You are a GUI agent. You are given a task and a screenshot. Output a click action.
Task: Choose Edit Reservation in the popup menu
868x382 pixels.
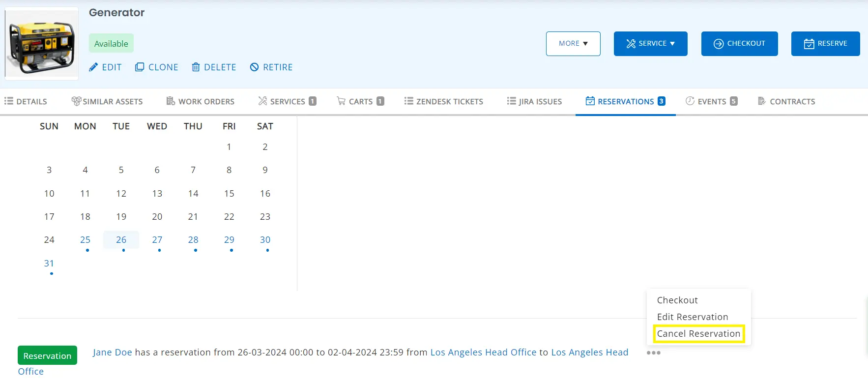tap(692, 317)
